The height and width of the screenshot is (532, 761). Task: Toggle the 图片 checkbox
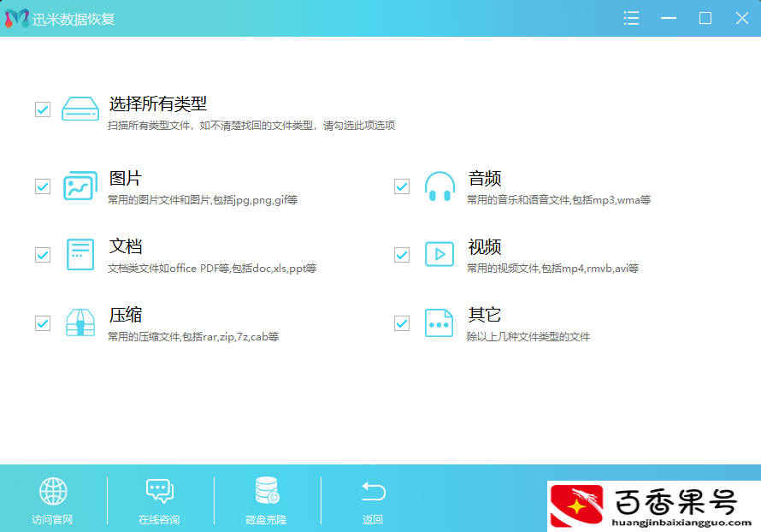43,186
